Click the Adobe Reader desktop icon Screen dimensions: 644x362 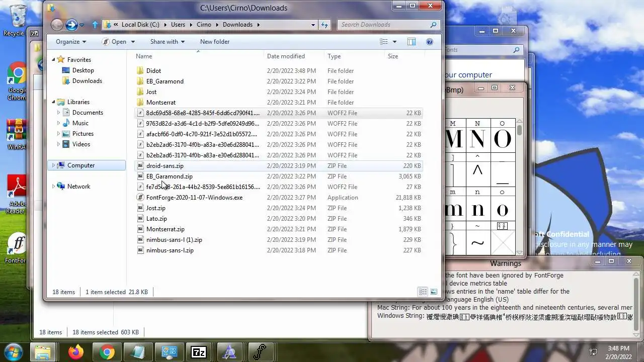click(x=17, y=194)
